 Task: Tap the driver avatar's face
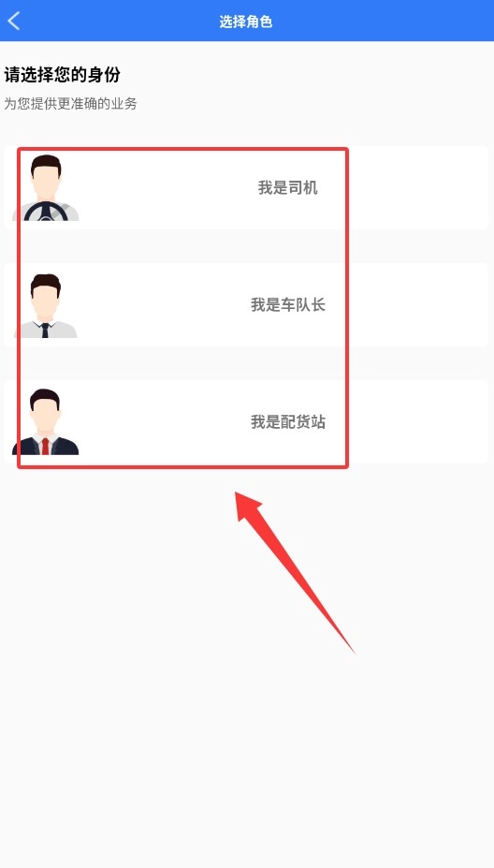pos(45,180)
